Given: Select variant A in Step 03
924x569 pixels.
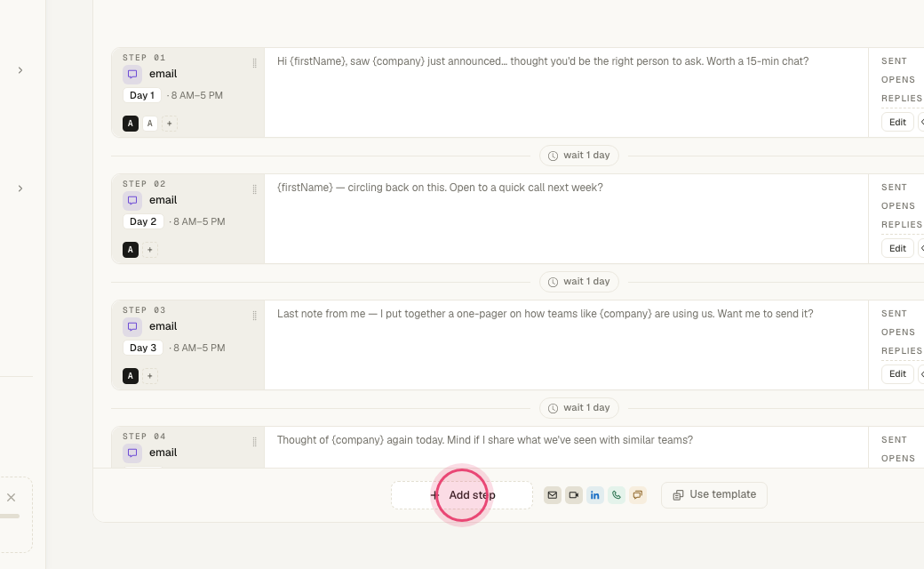Looking at the screenshot, I should [x=131, y=376].
